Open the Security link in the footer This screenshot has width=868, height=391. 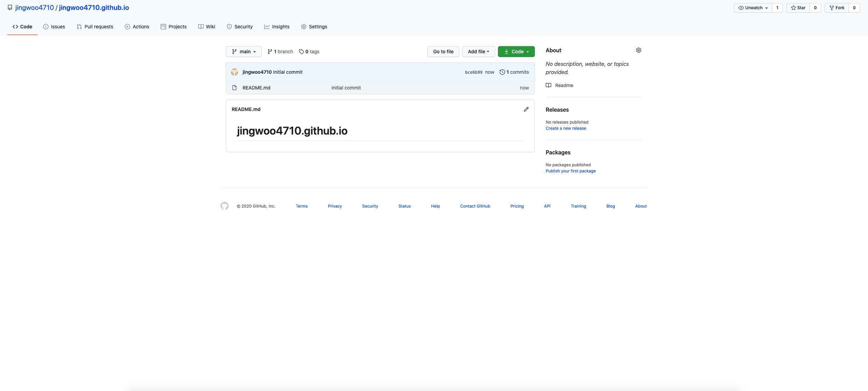tap(370, 206)
